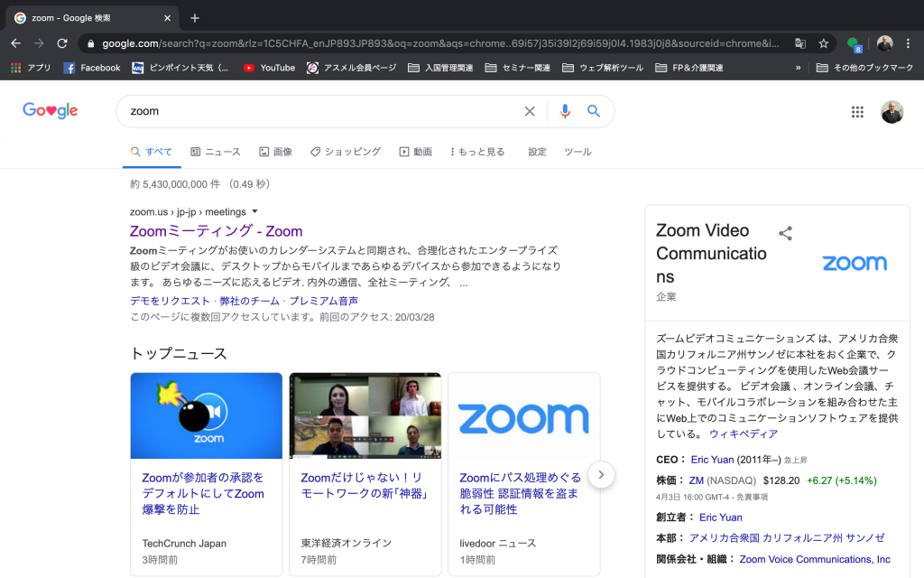Share the Zoom Video Communications panel

coord(785,234)
